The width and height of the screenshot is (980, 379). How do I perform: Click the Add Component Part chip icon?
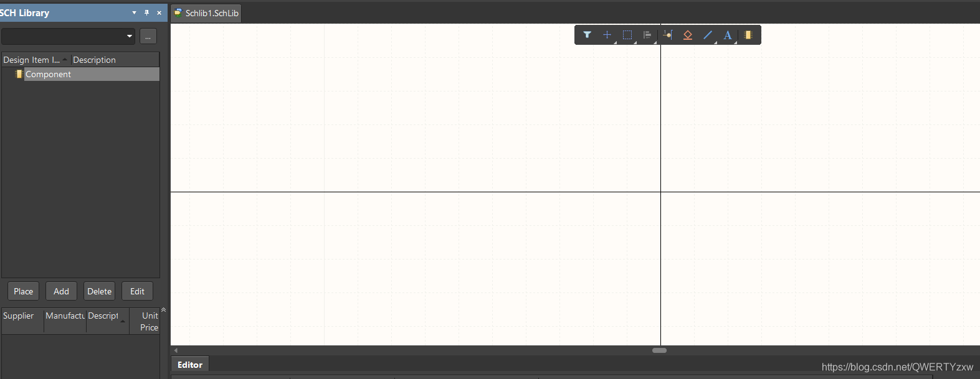pyautogui.click(x=748, y=35)
